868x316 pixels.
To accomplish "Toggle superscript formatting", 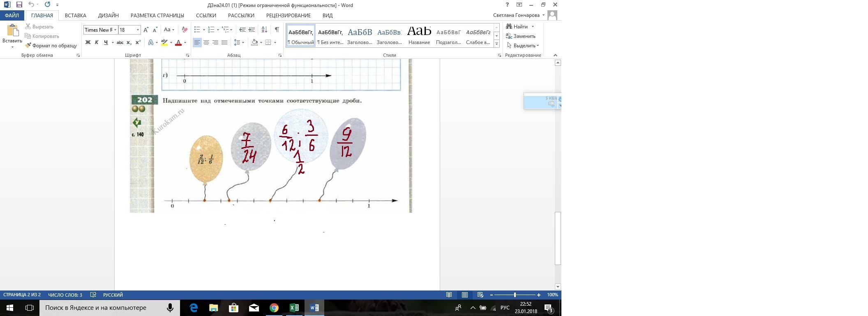I will pos(138,42).
